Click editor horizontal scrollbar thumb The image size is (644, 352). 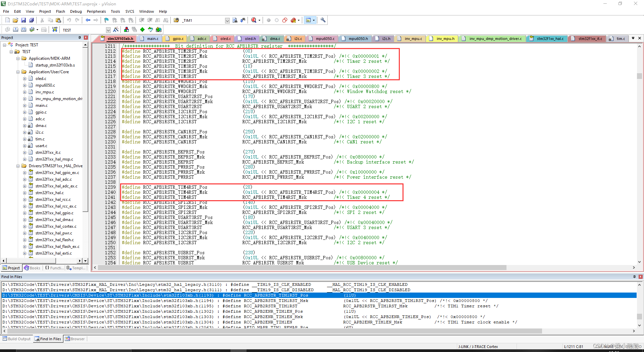tap(302, 268)
